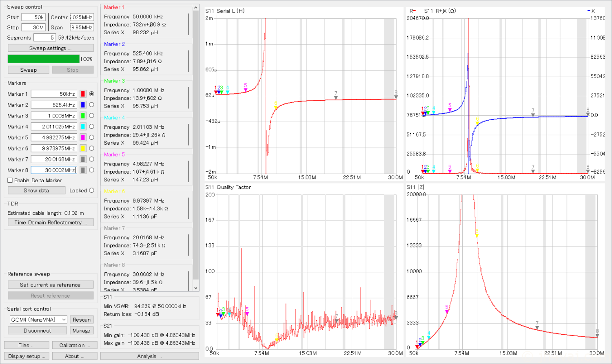Select the Marker 5 radio button
Viewport: 612px width, 364px height.
tap(91, 137)
